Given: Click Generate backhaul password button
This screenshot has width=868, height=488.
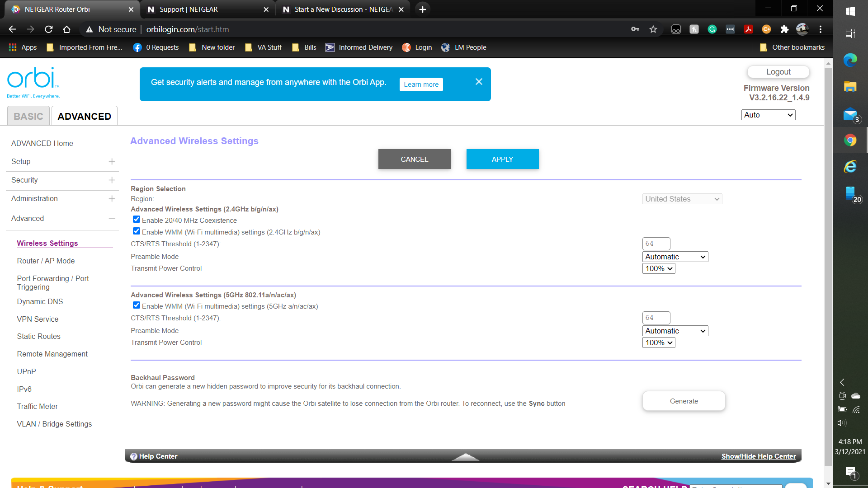Looking at the screenshot, I should point(684,401).
